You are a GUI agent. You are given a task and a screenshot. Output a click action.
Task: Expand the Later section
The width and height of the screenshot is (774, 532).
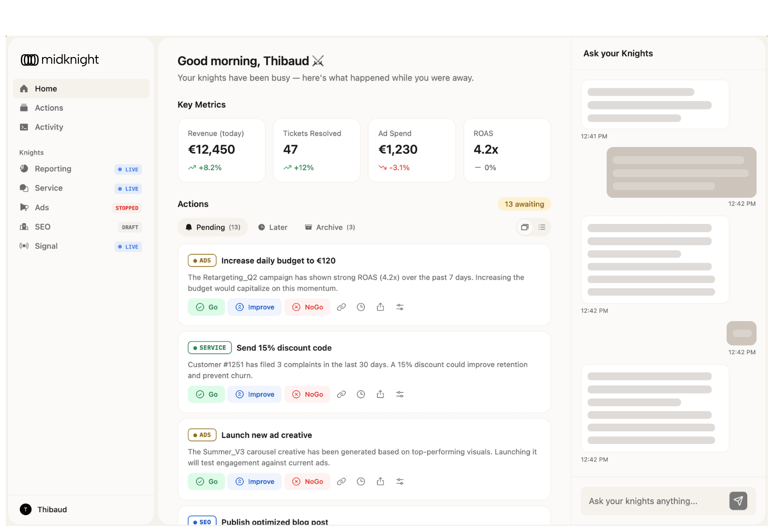(x=273, y=227)
